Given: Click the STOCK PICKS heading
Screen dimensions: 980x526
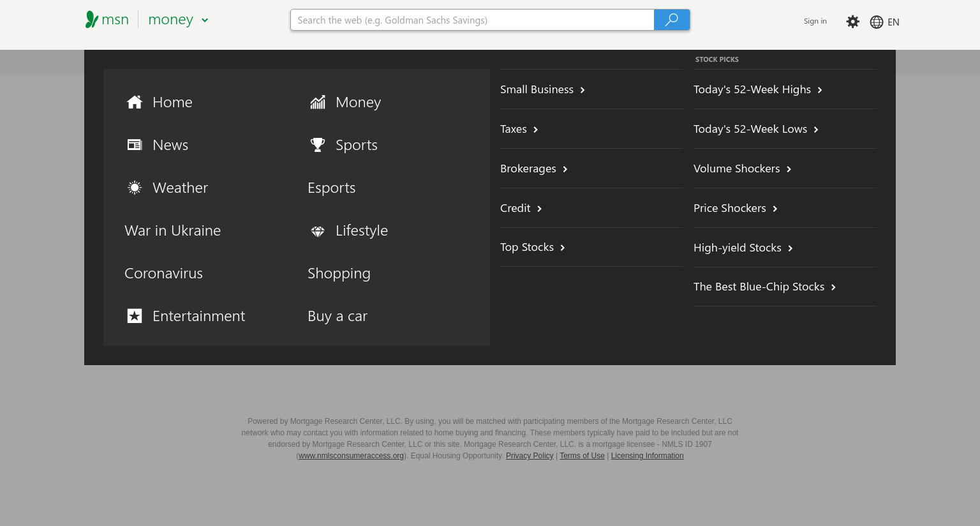Looking at the screenshot, I should coord(716,59).
